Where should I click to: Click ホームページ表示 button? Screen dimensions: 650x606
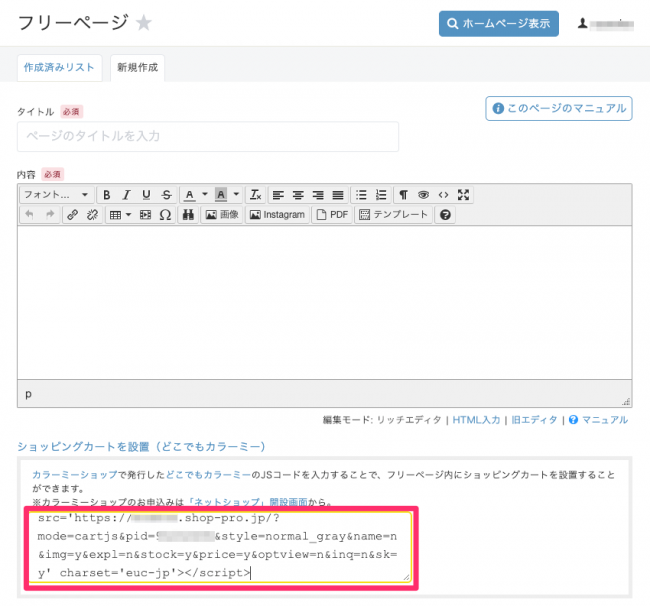(499, 24)
